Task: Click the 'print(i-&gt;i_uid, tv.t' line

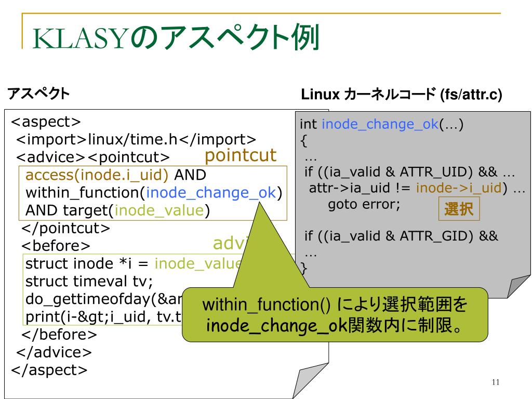Action: pyautogui.click(x=104, y=317)
